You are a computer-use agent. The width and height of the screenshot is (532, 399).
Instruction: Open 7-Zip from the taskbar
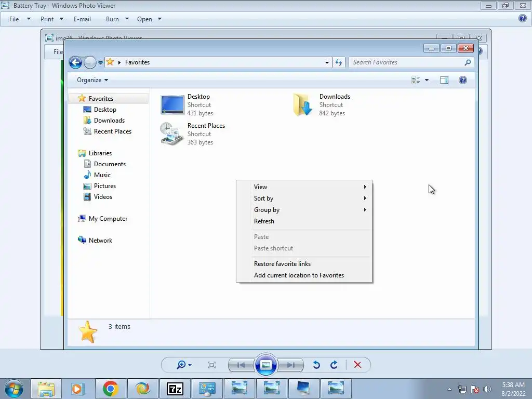pos(175,389)
